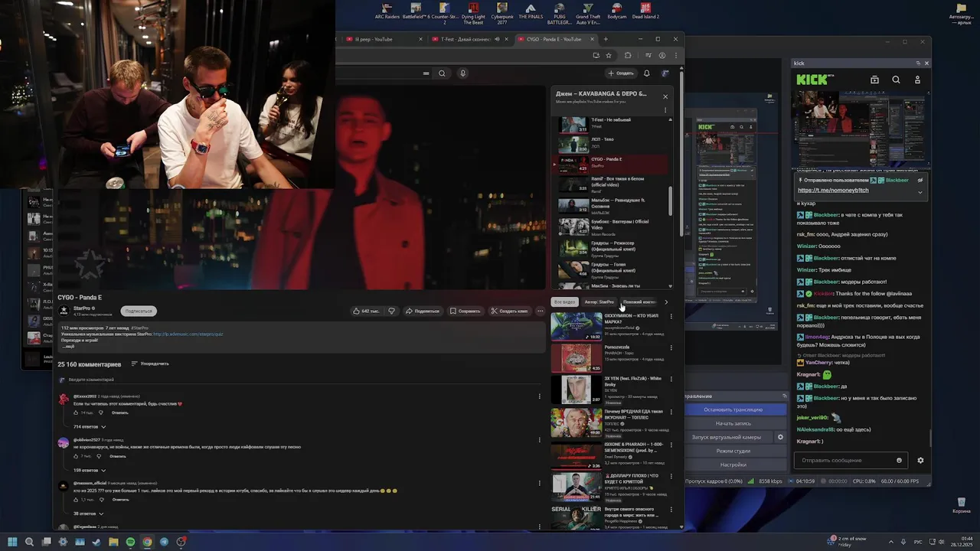
Task: Click the Сохранить save button
Action: point(465,311)
